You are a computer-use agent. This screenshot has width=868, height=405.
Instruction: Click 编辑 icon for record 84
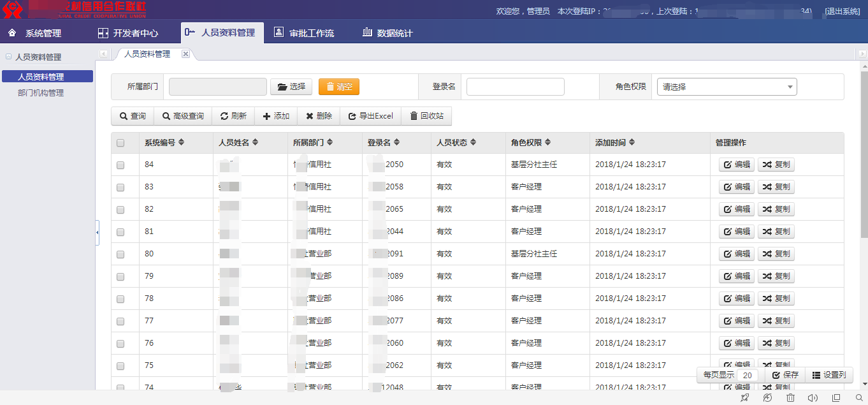737,165
